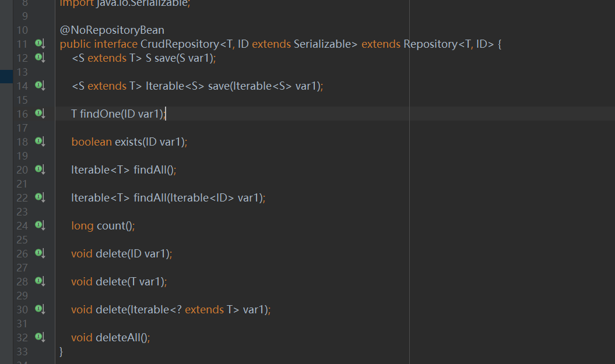Click the Repository<T, ID> supertype name
The height and width of the screenshot is (364, 615).
coord(430,44)
